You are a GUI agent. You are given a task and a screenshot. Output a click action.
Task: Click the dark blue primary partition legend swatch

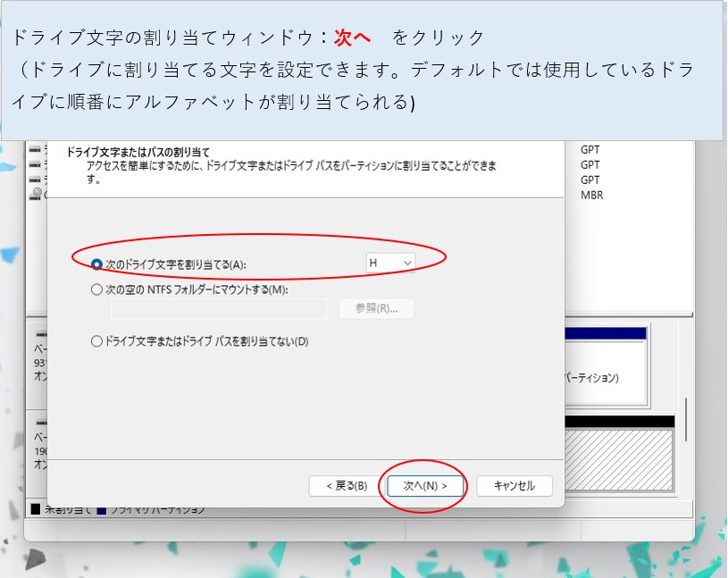click(x=102, y=509)
